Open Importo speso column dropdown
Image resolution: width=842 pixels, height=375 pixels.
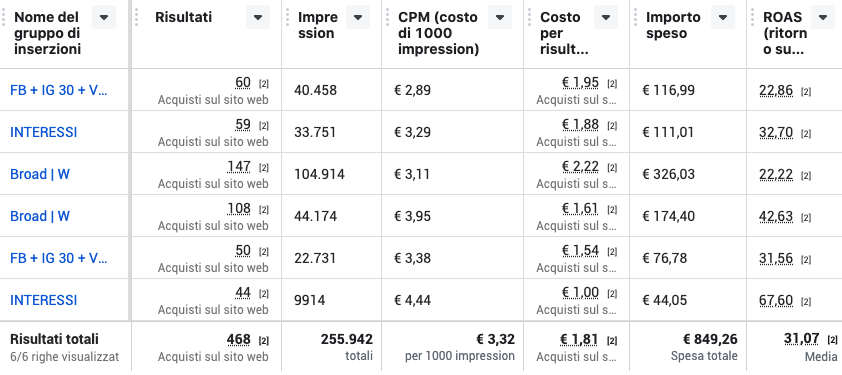click(x=723, y=17)
